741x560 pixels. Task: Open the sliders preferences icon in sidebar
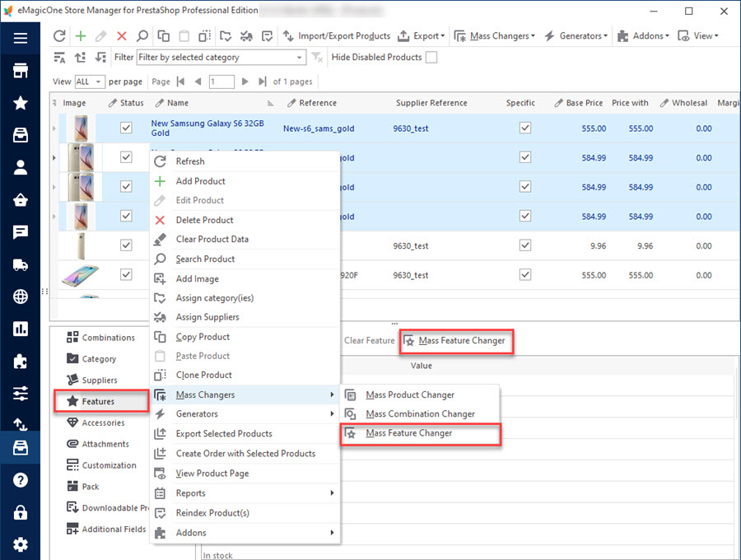coord(21,394)
